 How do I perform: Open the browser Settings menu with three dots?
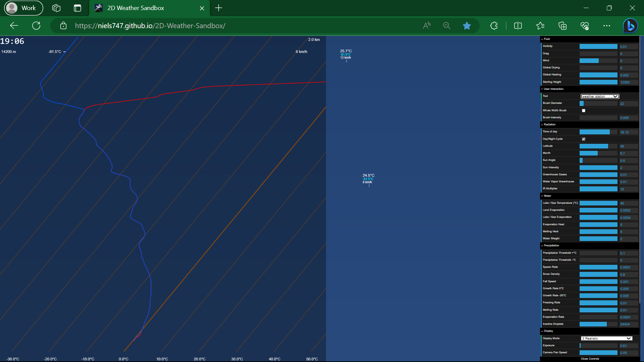click(607, 26)
